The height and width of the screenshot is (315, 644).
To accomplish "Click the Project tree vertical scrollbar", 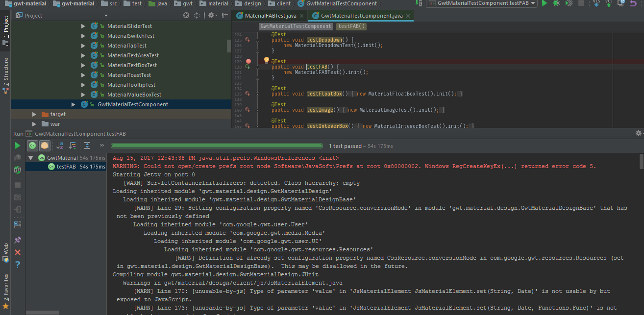I will pos(229,46).
